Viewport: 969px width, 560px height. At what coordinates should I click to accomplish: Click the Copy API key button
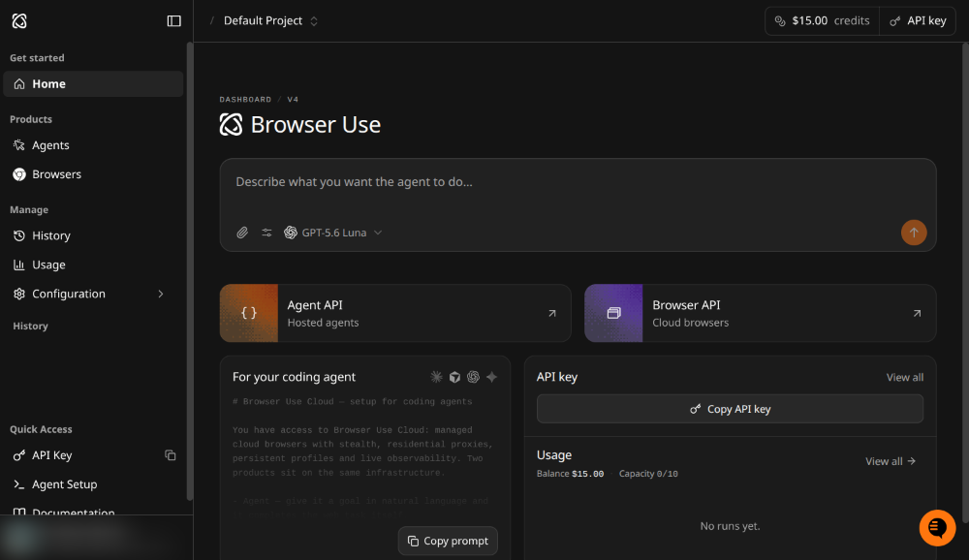pyautogui.click(x=730, y=409)
